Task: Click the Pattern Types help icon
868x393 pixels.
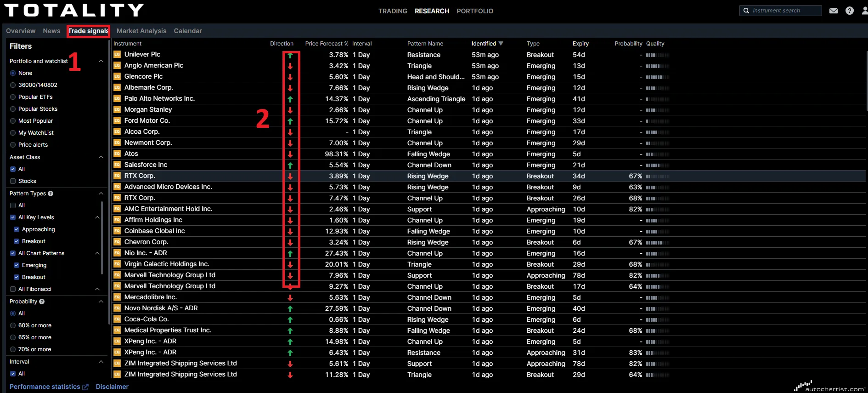Action: [x=51, y=194]
